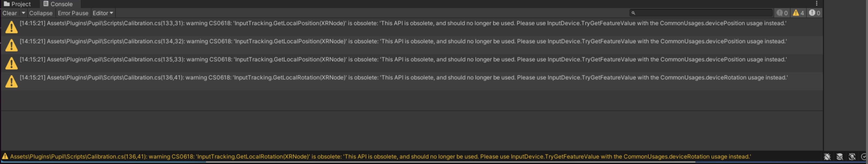Click the status bar warning message text
This screenshot has height=164, width=868.
pyautogui.click(x=380, y=157)
